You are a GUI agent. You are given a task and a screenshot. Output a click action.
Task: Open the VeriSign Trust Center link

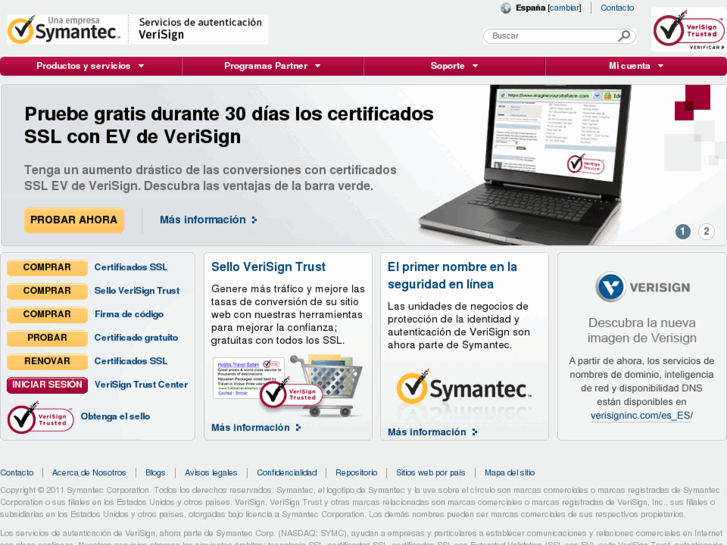141,385
